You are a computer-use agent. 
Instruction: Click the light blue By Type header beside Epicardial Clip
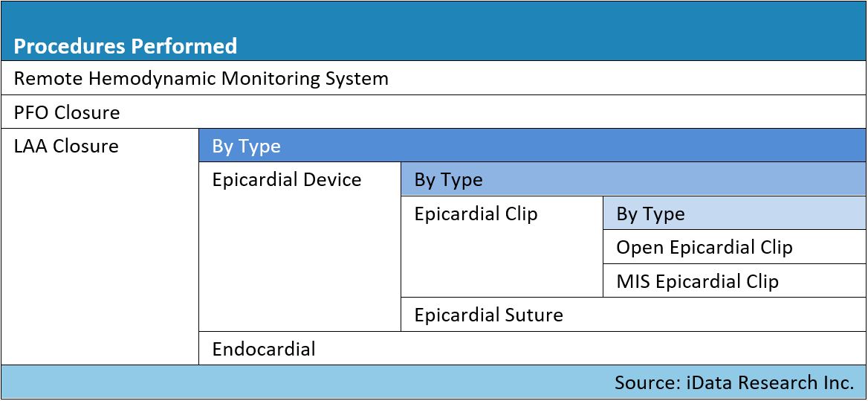point(734,214)
